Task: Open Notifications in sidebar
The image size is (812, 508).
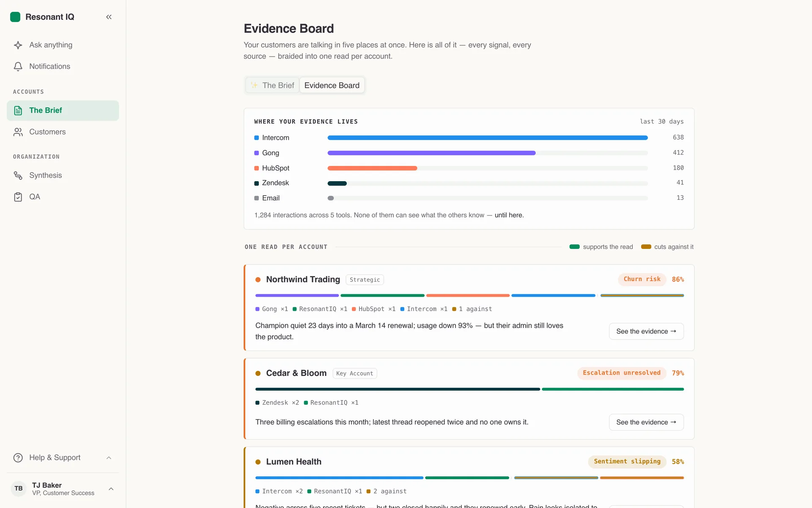Action: 63,66
